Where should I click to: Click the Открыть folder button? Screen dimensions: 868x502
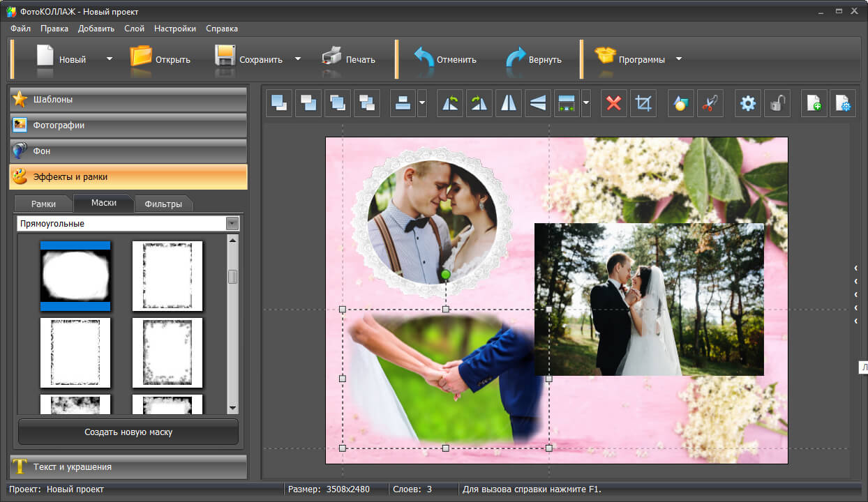coord(160,59)
